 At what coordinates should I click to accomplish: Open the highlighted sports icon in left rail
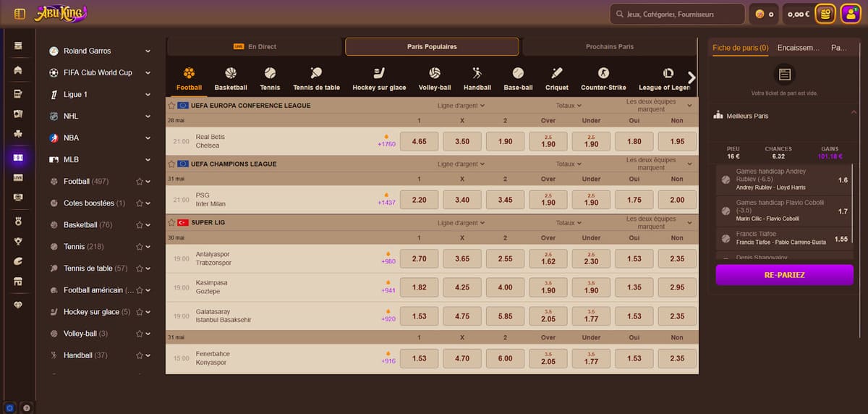[18, 157]
